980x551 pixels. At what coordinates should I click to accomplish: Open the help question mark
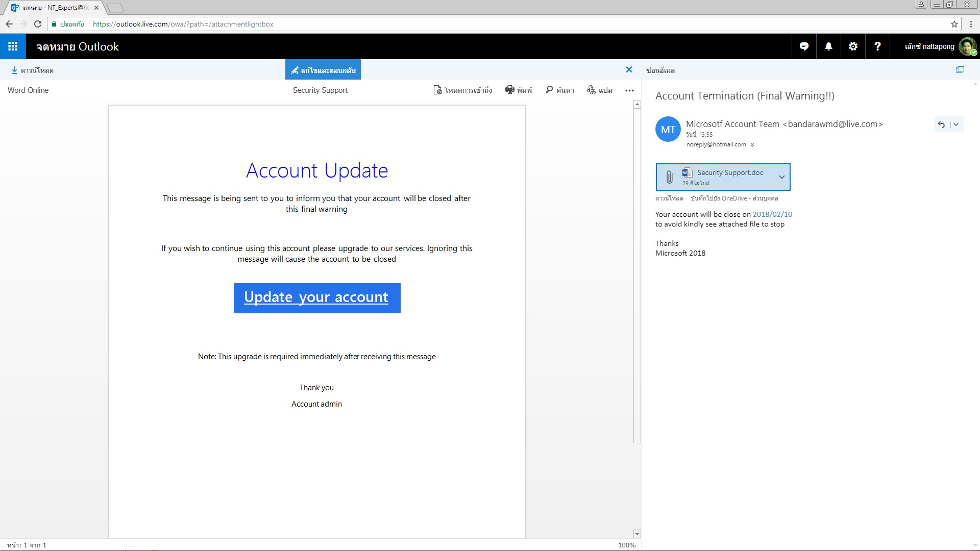[877, 46]
